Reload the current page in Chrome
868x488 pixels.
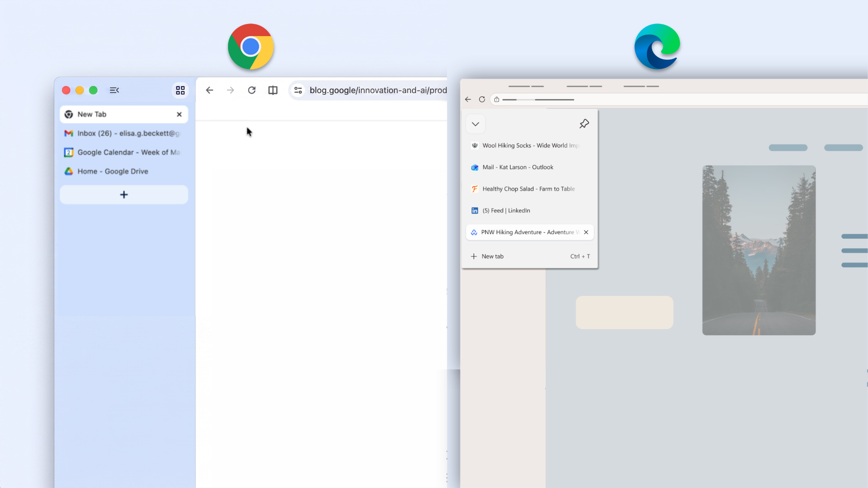[251, 90]
